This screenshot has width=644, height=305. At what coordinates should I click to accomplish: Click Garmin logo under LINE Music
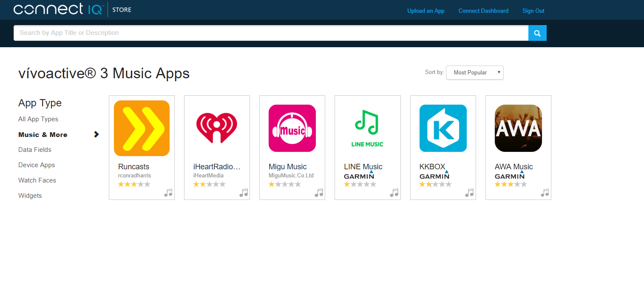point(359,176)
